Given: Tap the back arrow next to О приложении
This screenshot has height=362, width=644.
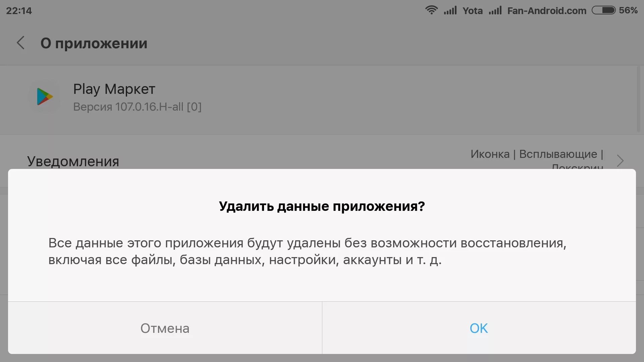Looking at the screenshot, I should pos(21,43).
